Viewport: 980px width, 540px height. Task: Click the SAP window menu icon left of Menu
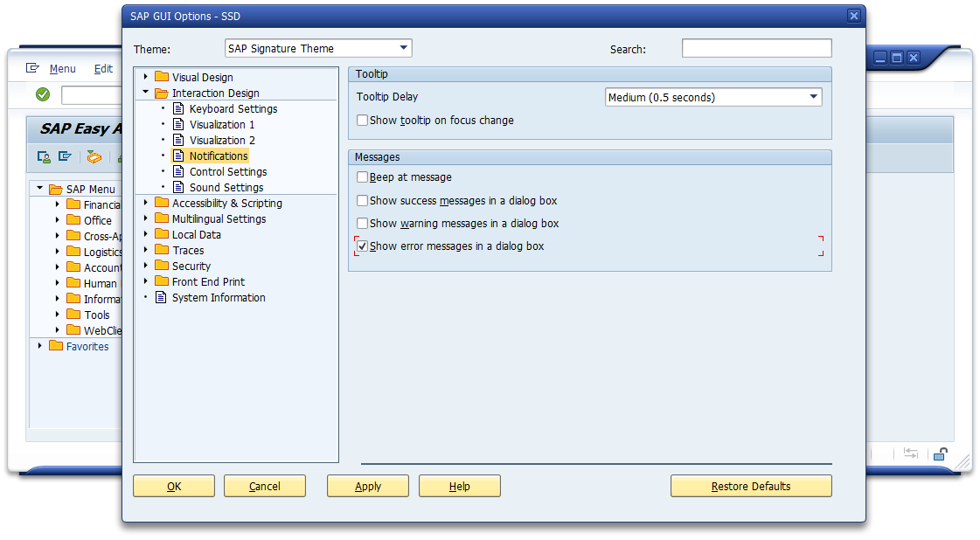pyautogui.click(x=32, y=68)
